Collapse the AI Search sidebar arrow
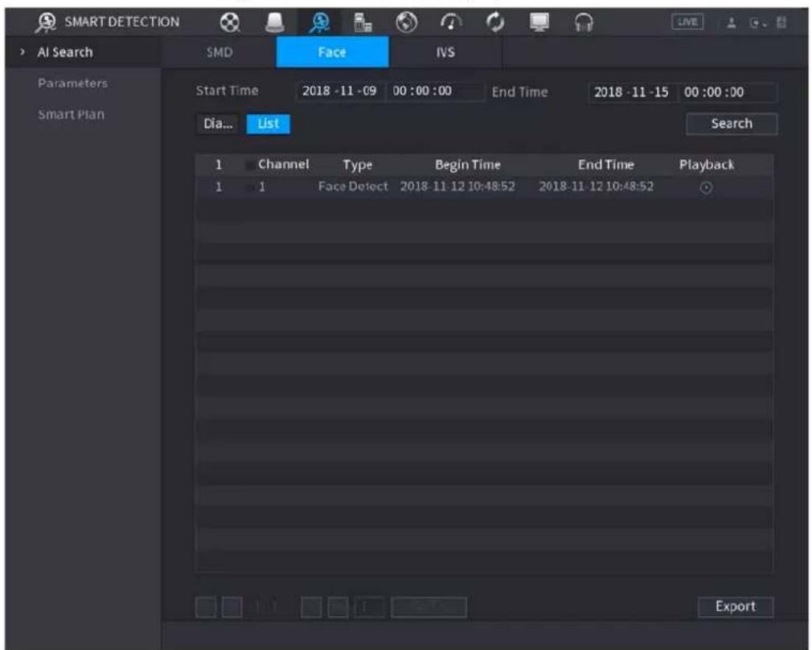812x650 pixels. click(x=22, y=52)
